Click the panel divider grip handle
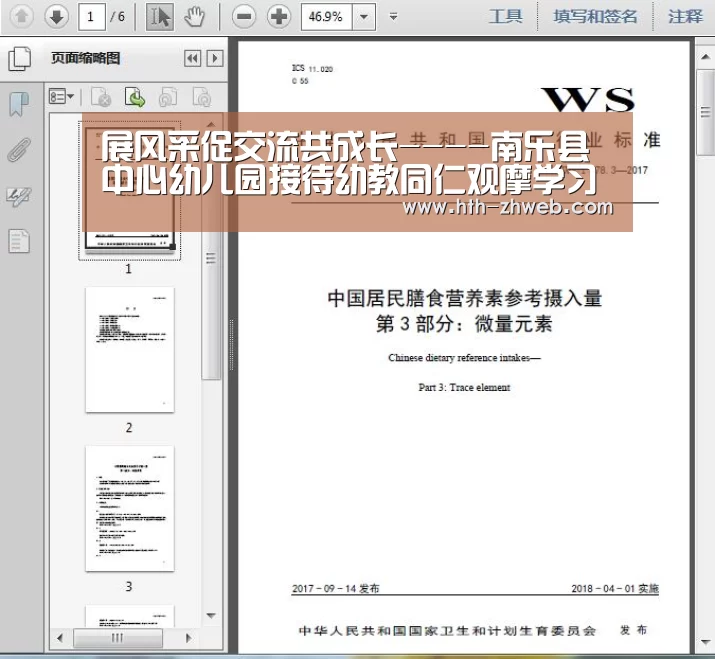The height and width of the screenshot is (659, 715). pyautogui.click(x=232, y=345)
